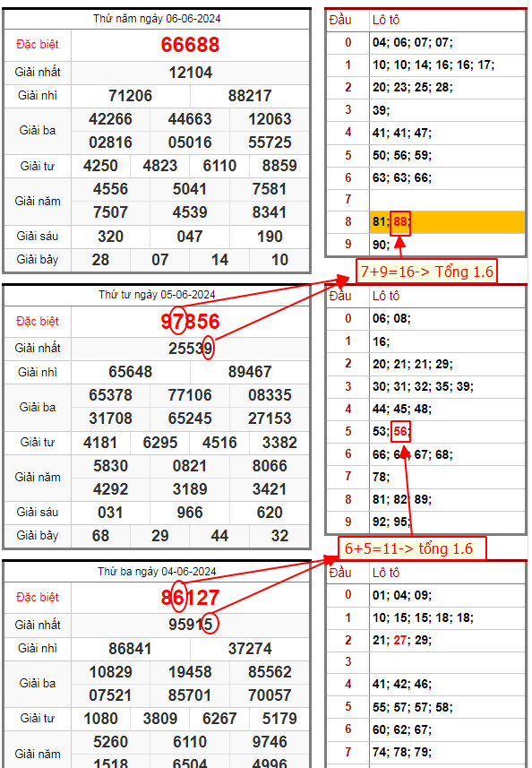Select the red-boxed 56 loto number
This screenshot has height=768, width=532.
point(400,432)
